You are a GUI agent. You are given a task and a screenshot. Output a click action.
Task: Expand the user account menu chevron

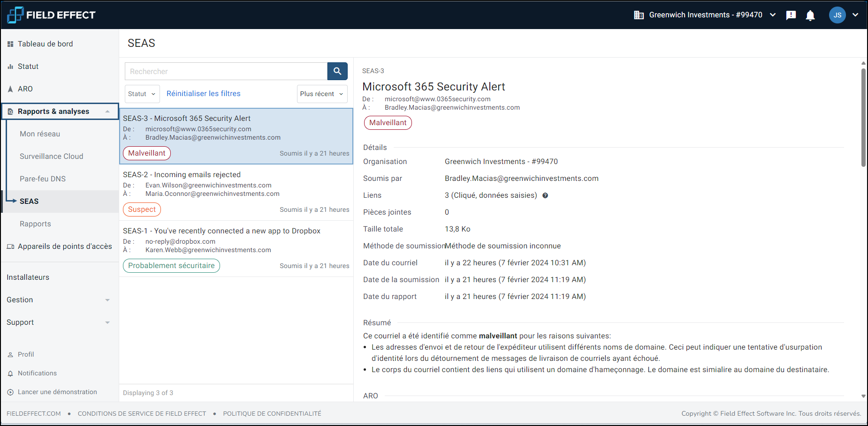tap(855, 15)
